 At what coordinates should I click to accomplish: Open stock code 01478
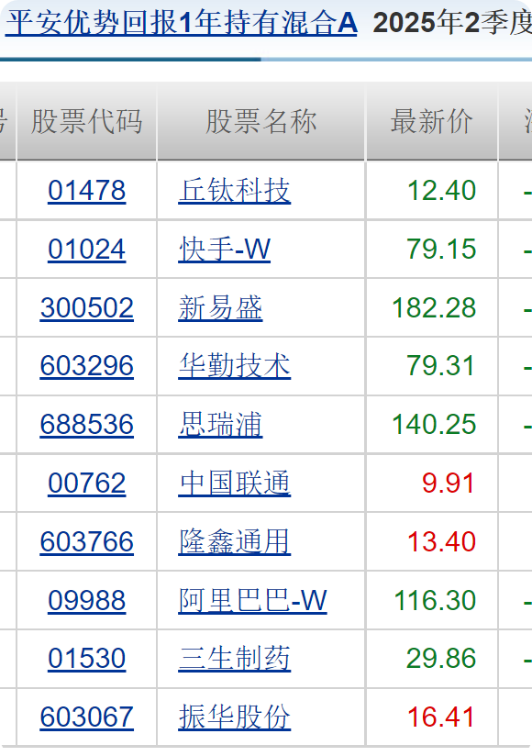pos(87,190)
